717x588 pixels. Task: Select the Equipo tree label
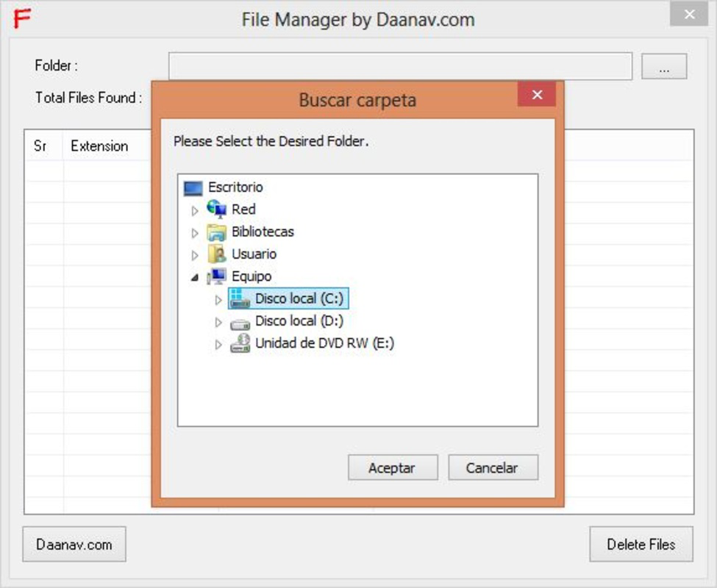click(252, 276)
